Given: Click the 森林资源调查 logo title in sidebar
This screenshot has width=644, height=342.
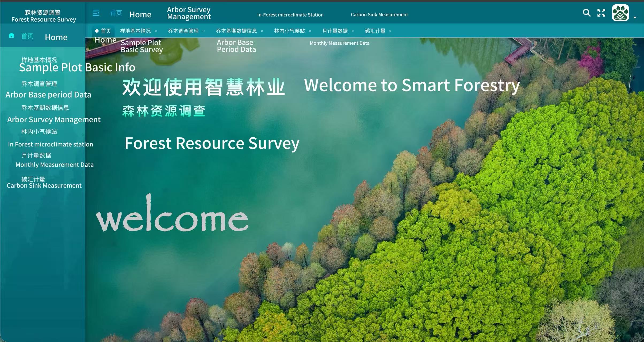Looking at the screenshot, I should point(43,13).
